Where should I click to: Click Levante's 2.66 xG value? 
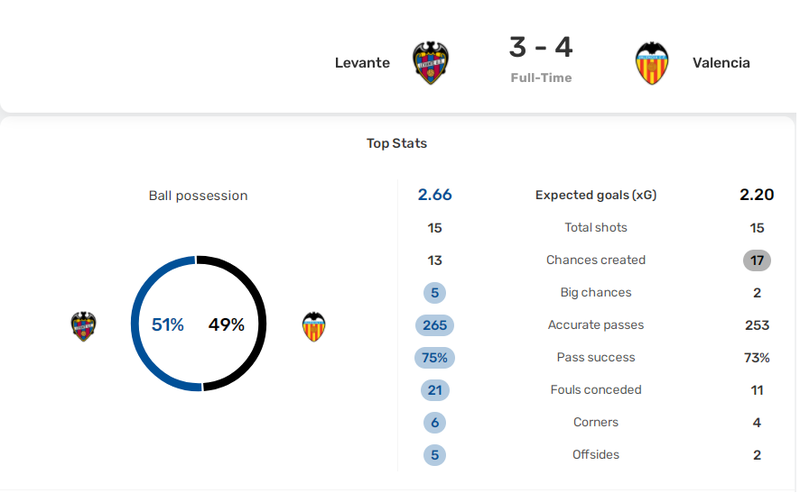[435, 195]
